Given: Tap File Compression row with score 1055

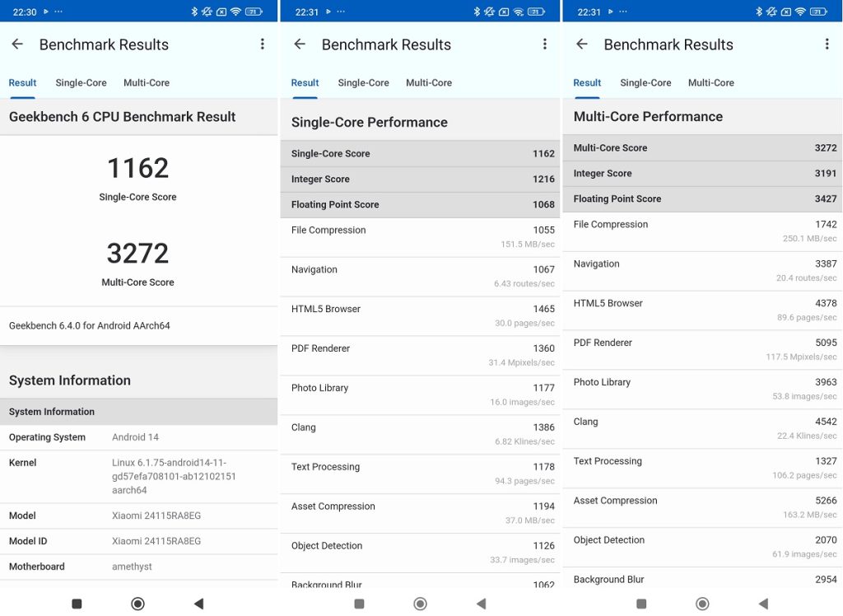Looking at the screenshot, I should pos(421,237).
